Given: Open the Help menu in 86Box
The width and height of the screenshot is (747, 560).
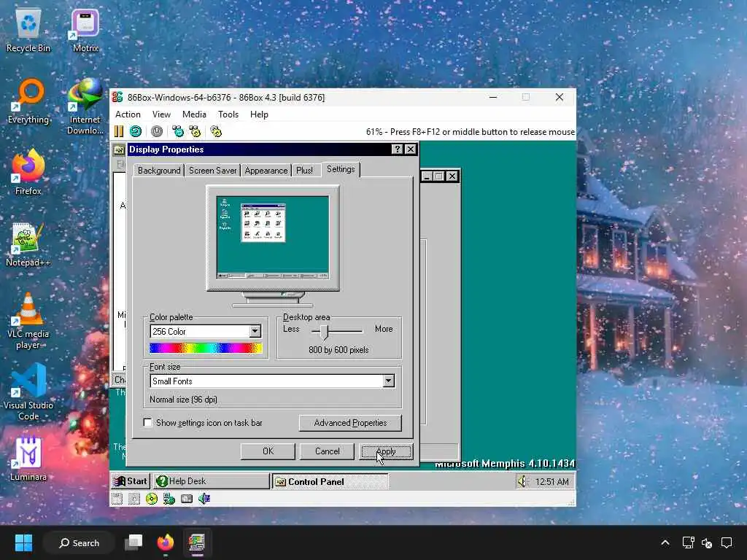Looking at the screenshot, I should point(259,114).
